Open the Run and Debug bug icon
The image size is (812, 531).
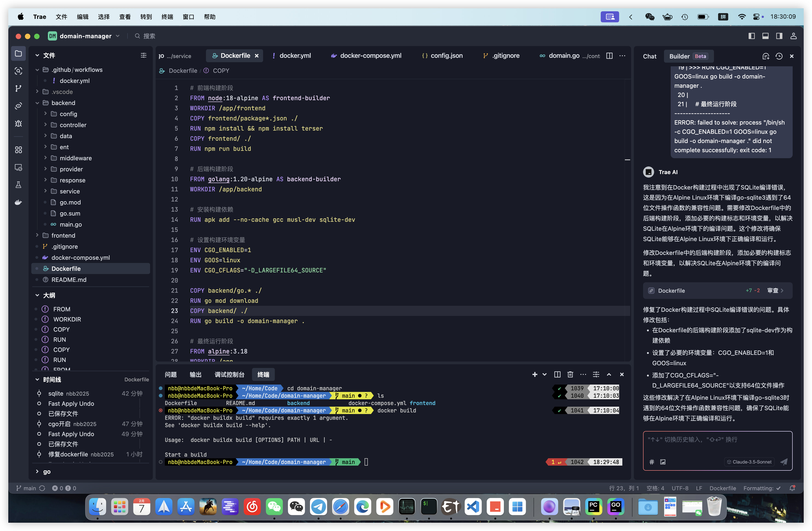pos(18,123)
